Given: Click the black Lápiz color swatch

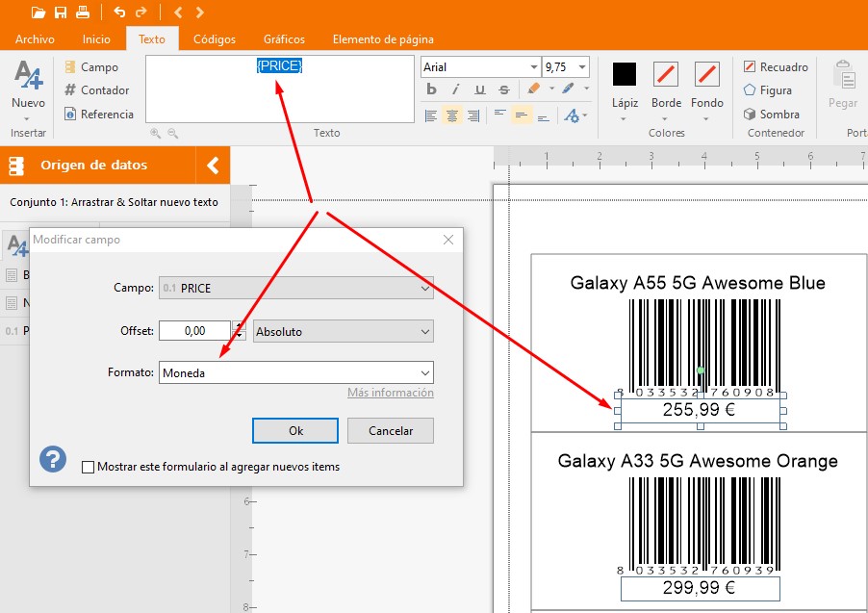Looking at the screenshot, I should coord(625,73).
